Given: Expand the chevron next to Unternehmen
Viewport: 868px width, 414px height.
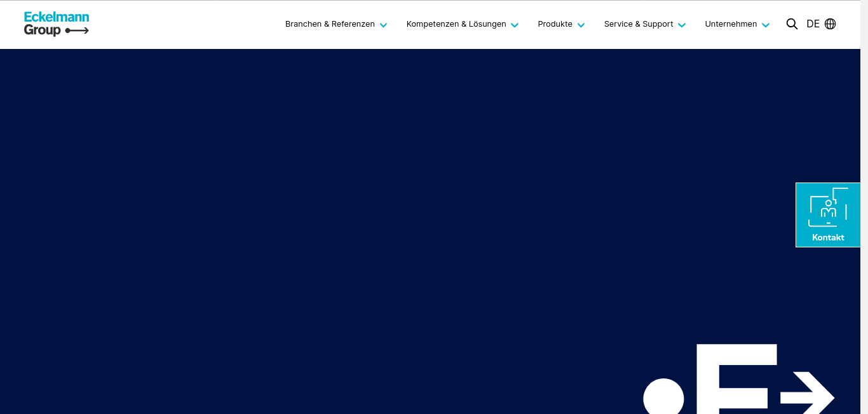Looking at the screenshot, I should click(x=766, y=25).
